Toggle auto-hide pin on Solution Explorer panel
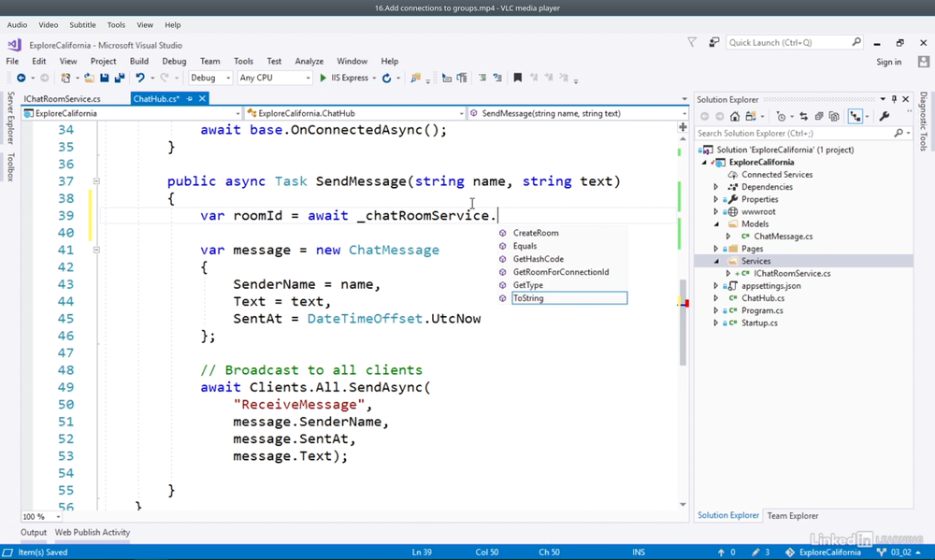Viewport: 935px width, 560px height. pos(894,99)
